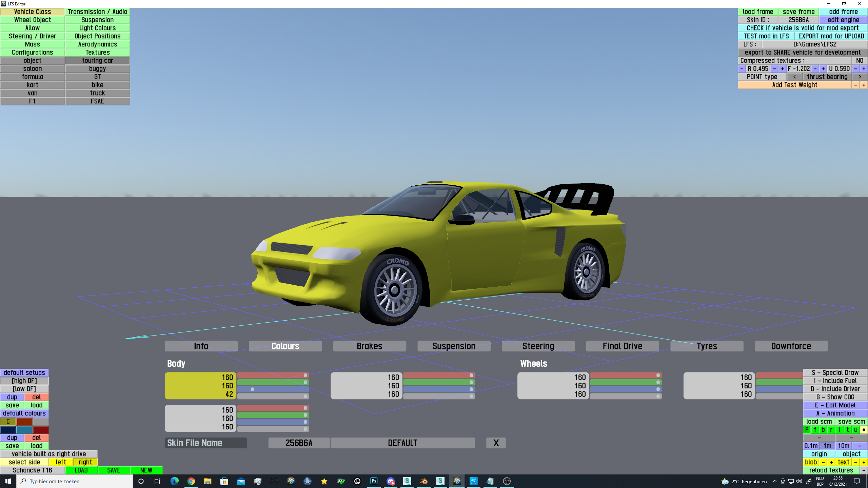Click the X next to DEFAULT skin
The width and height of the screenshot is (868, 488).
coord(496,443)
